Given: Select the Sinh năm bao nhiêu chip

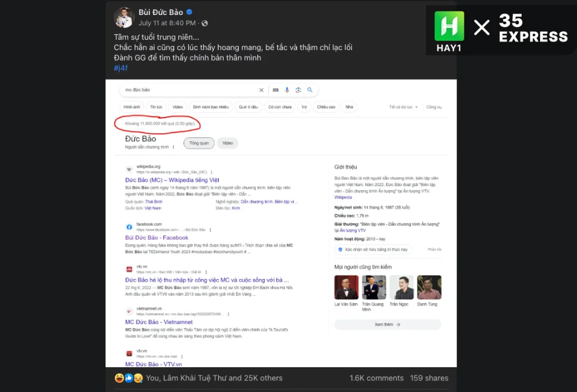Looking at the screenshot, I should click(211, 107).
